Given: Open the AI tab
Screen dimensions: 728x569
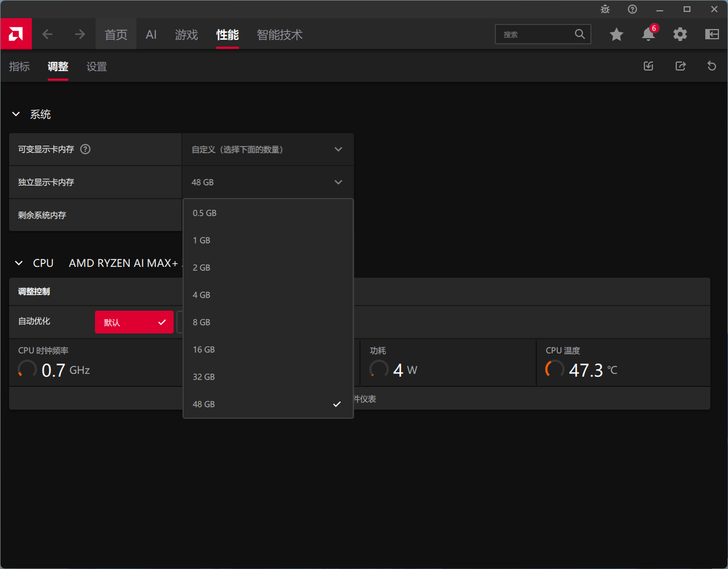Looking at the screenshot, I should 151,35.
